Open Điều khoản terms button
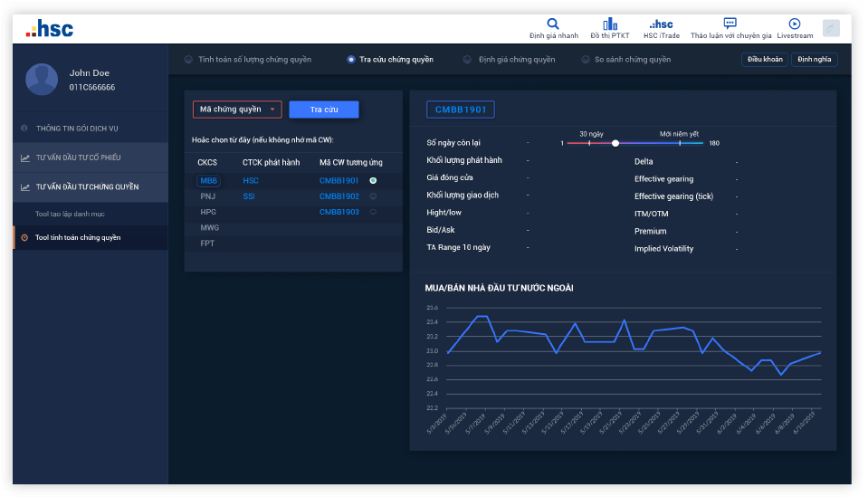The width and height of the screenshot is (868, 497). coord(765,60)
